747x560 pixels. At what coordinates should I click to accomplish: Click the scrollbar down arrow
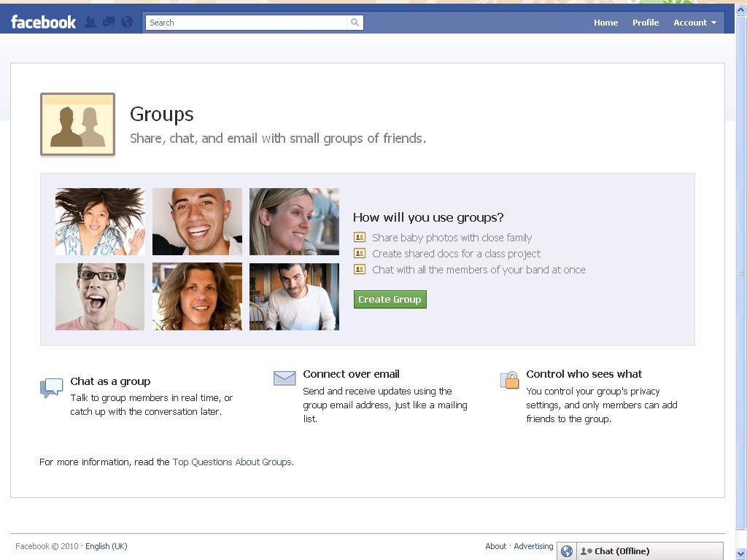741,555
